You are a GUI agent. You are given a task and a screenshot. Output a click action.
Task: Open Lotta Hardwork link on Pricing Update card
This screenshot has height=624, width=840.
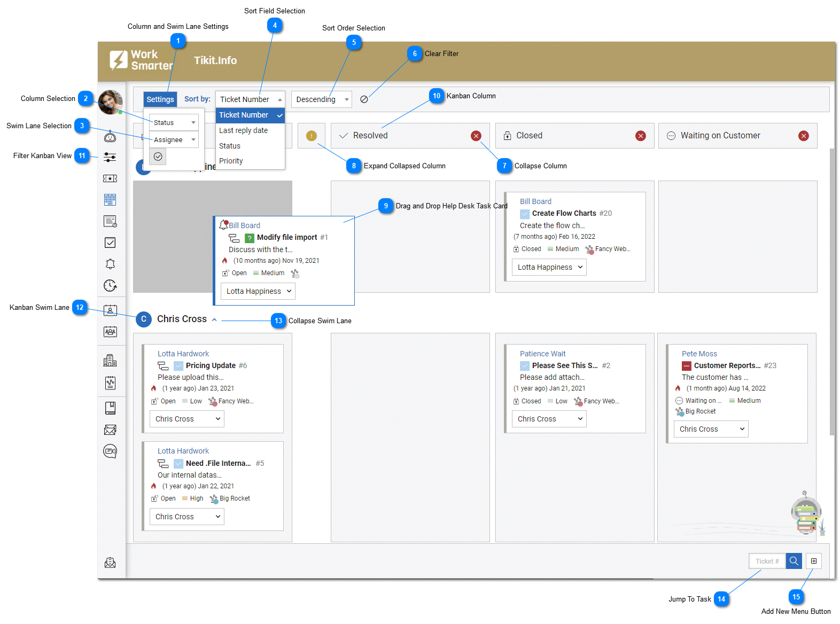coord(183,354)
